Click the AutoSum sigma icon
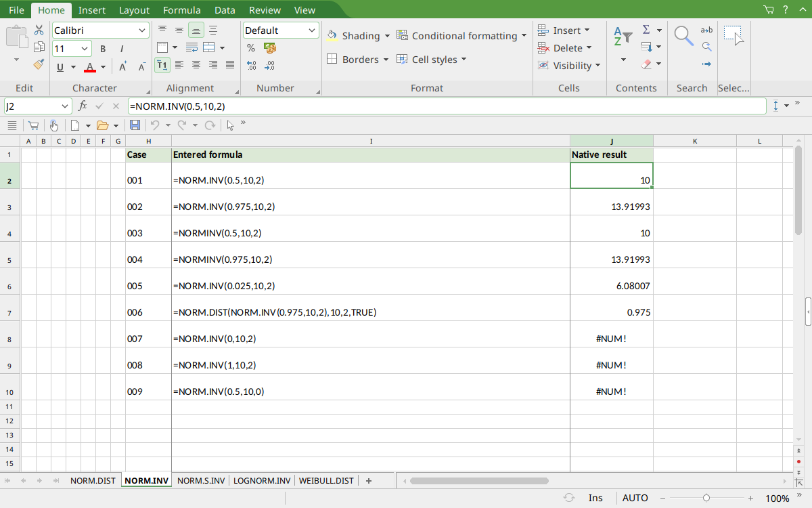This screenshot has height=508, width=812. click(x=646, y=30)
